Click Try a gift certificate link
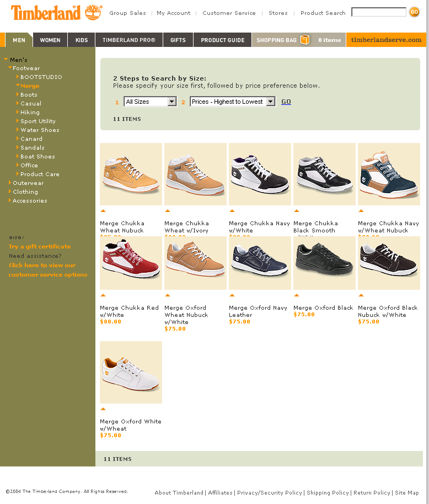This screenshot has height=504, width=429. (40, 247)
